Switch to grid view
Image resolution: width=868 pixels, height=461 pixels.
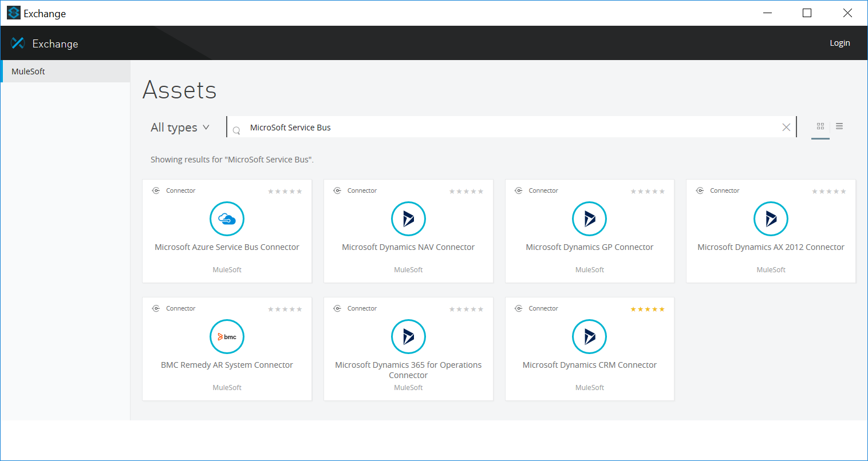[820, 126]
